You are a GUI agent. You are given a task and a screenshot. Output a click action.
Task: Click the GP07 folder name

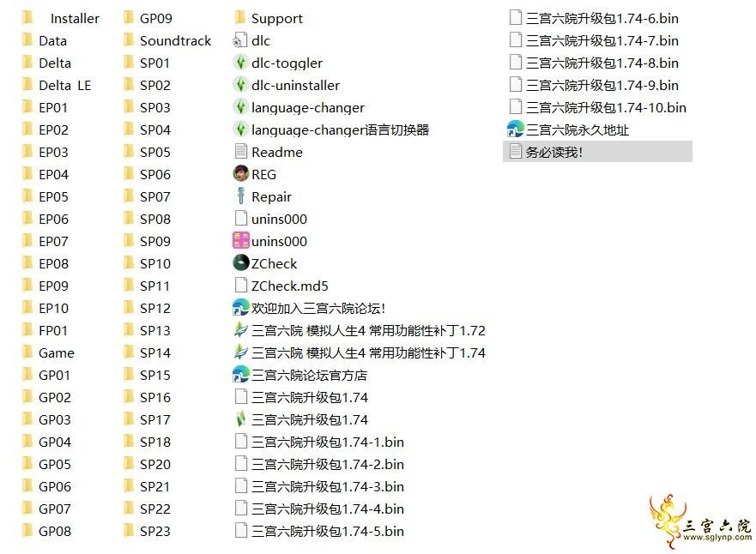54,509
